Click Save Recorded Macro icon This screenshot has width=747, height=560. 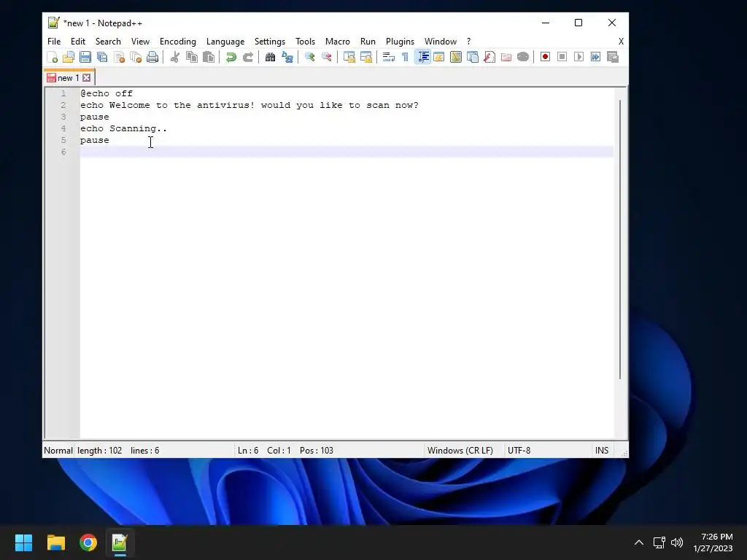pos(613,57)
